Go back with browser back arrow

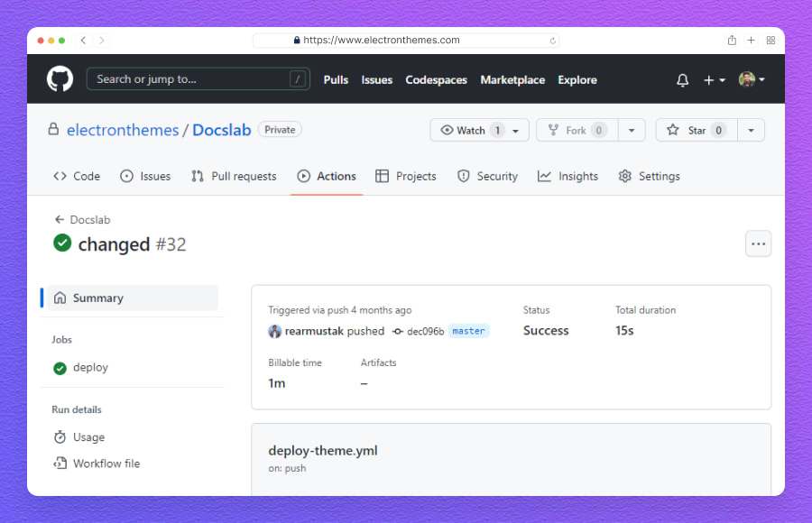[83, 41]
